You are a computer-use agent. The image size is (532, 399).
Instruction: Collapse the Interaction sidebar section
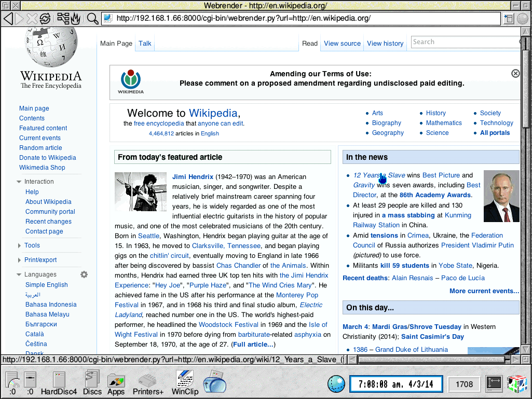click(19, 182)
